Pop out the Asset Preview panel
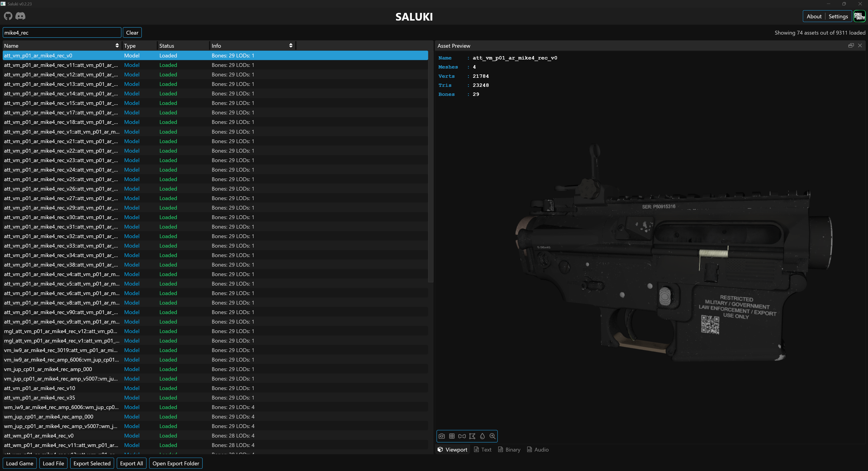 click(851, 45)
